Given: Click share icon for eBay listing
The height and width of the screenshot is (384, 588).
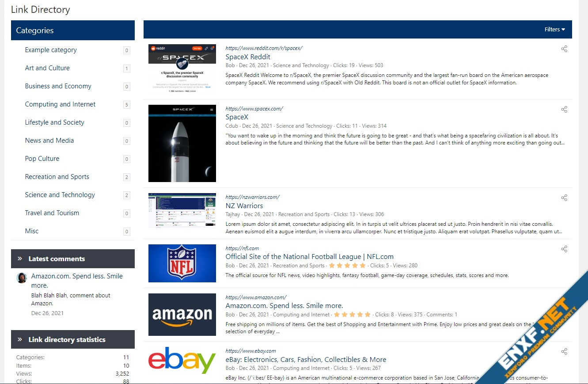Looking at the screenshot, I should [564, 351].
